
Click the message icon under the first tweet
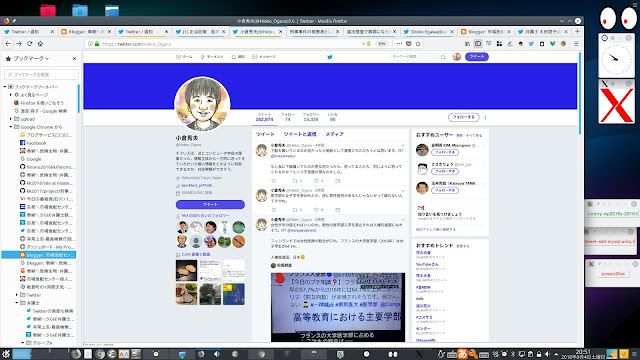338,180
